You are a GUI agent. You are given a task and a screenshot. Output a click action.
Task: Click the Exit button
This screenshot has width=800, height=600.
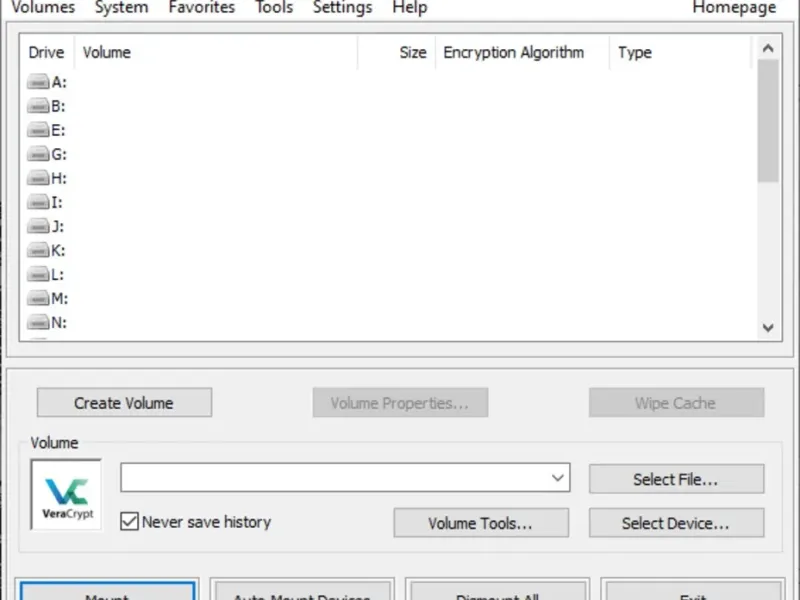pos(693,590)
